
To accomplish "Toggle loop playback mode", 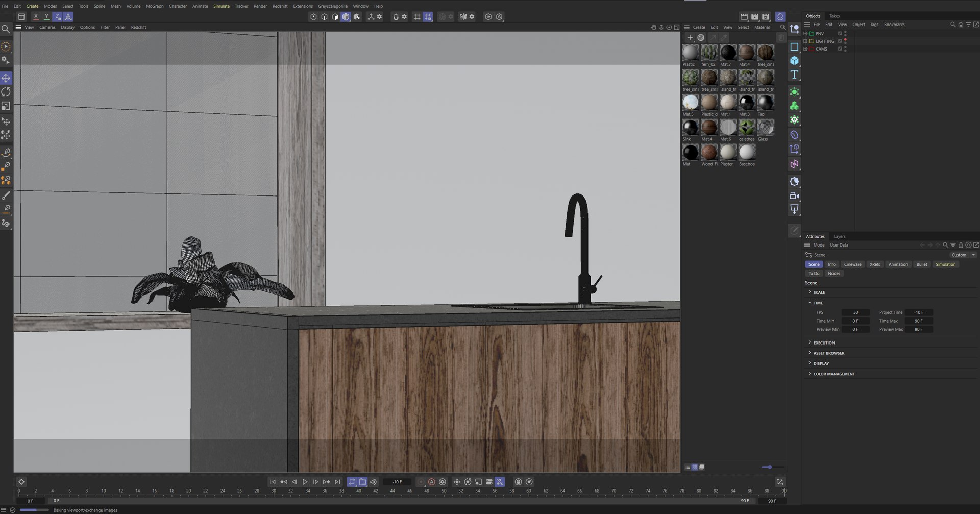I will coord(352,482).
